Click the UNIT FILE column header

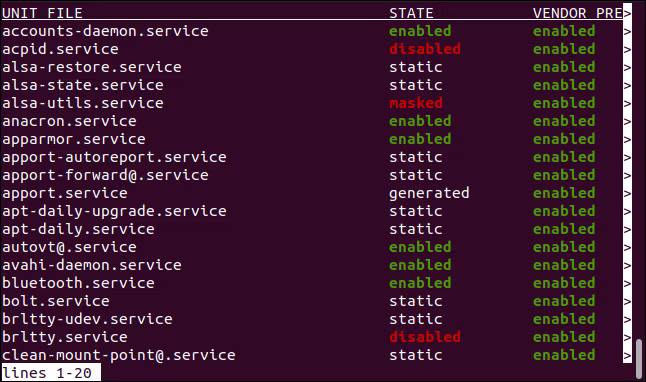point(42,13)
